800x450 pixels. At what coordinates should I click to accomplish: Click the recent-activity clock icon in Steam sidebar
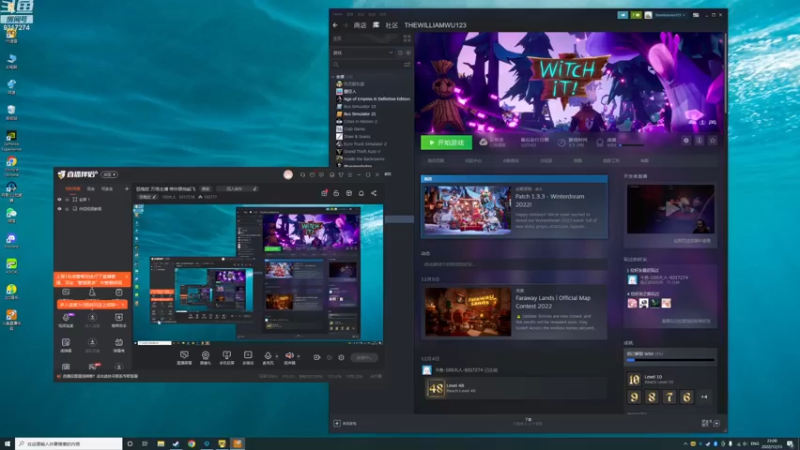400,53
